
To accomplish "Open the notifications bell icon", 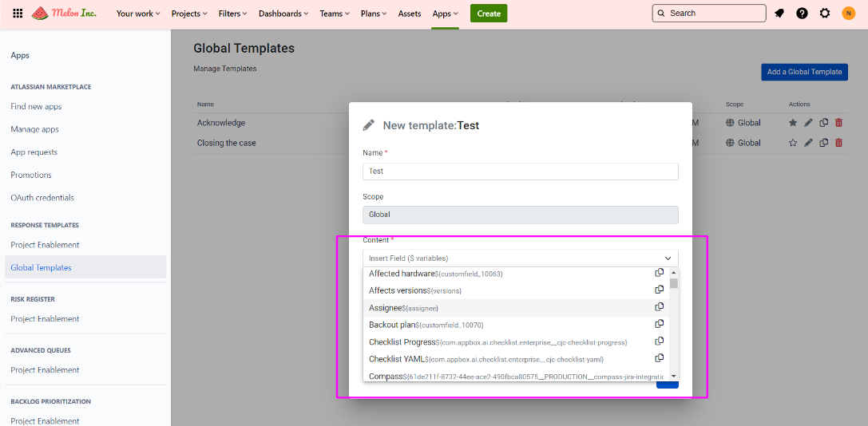I will click(x=779, y=14).
